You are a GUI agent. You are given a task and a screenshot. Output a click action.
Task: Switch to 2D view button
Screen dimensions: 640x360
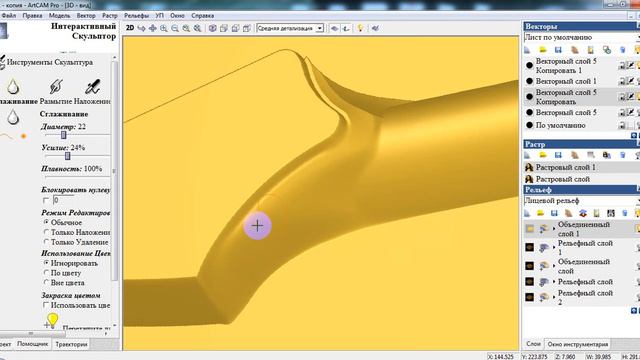130,28
